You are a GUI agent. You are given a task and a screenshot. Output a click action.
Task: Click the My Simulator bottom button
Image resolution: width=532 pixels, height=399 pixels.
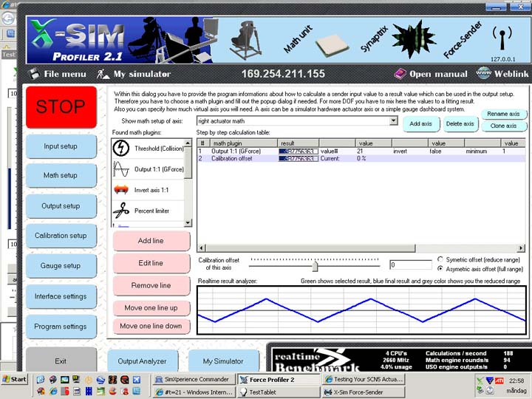(223, 361)
